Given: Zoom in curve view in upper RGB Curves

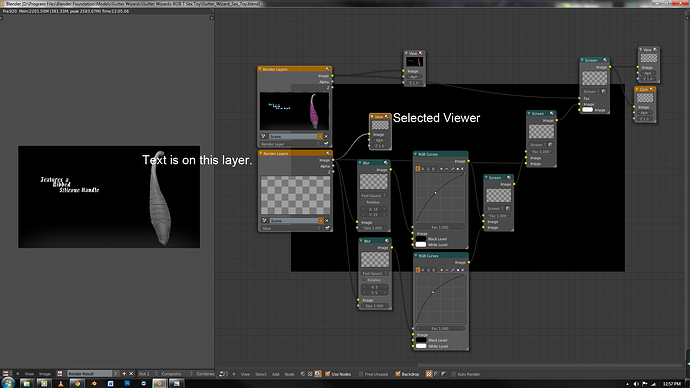Looking at the screenshot, I should point(441,169).
